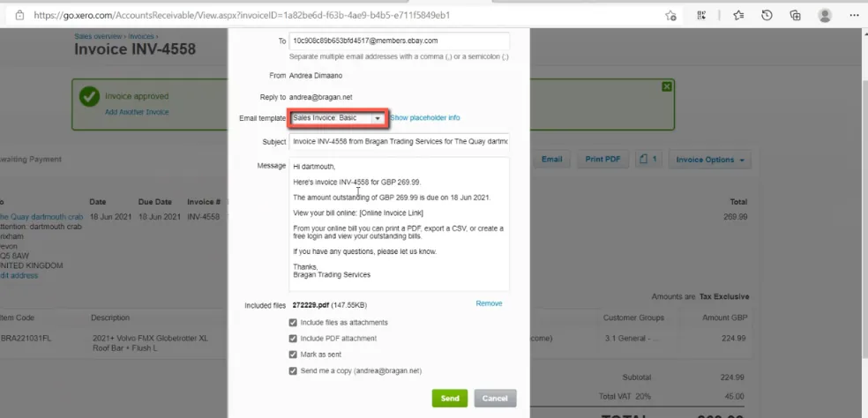Click the 272229.pdf file name
The width and height of the screenshot is (868, 418).
tap(311, 305)
